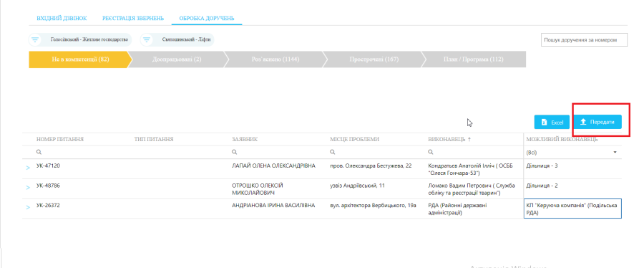
Task: Click the ТИП ПИТАННЯ column header
Action: pos(154,139)
